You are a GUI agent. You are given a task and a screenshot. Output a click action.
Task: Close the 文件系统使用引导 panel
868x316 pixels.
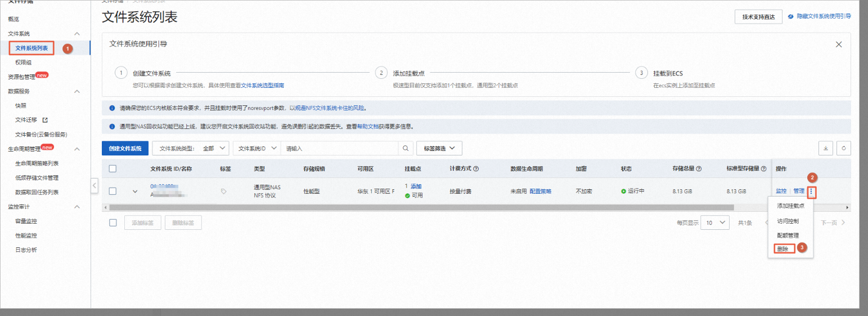839,44
